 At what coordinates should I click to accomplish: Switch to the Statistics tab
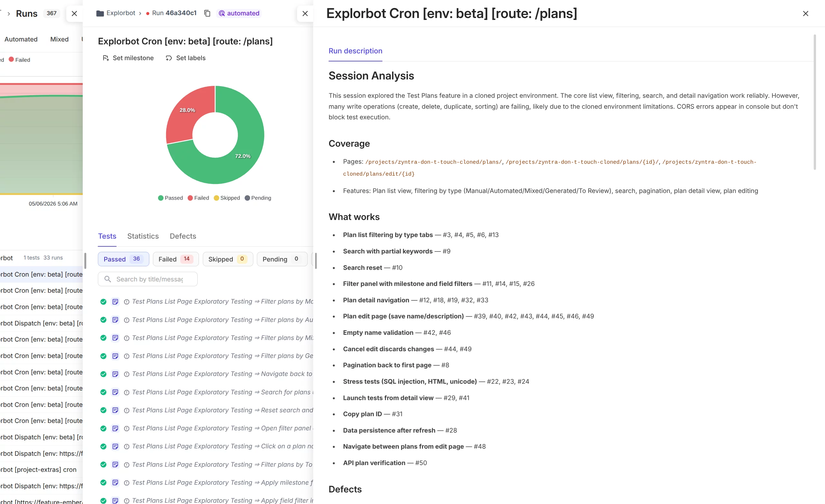click(x=143, y=236)
